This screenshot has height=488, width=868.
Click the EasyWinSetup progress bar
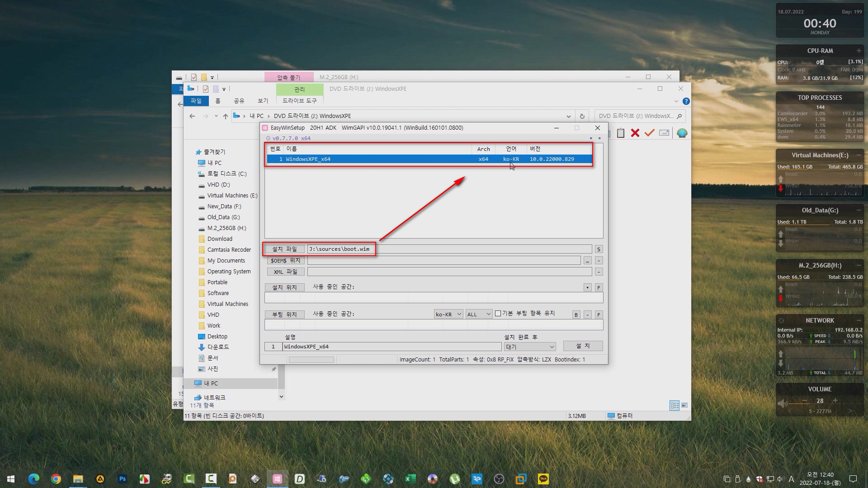tap(311, 360)
